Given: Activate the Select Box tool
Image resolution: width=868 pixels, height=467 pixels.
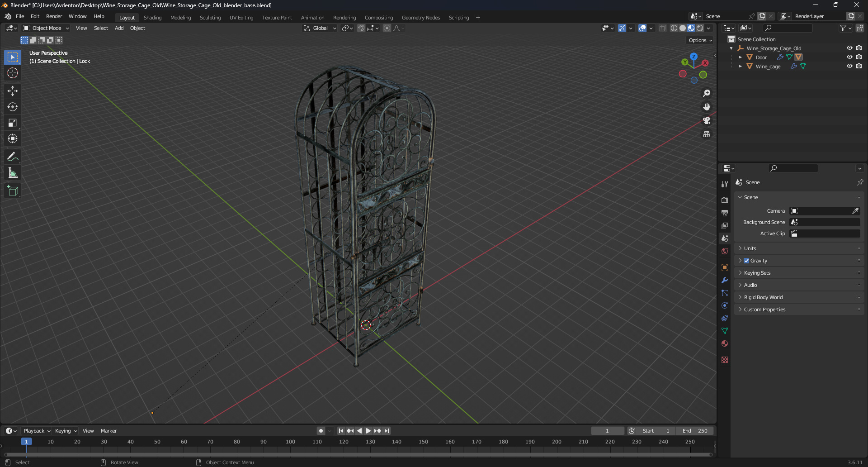Looking at the screenshot, I should click(x=13, y=57).
